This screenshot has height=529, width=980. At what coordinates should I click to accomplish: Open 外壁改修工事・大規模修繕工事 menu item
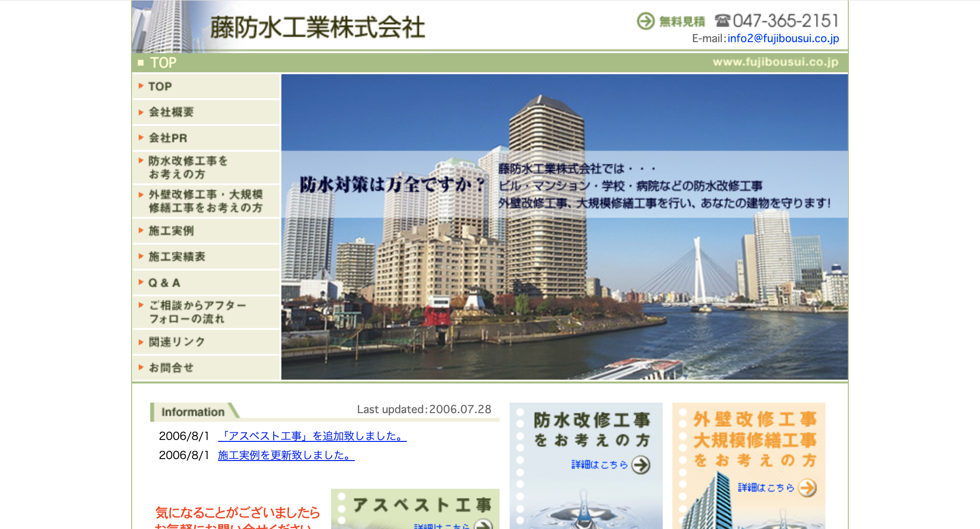click(x=205, y=201)
